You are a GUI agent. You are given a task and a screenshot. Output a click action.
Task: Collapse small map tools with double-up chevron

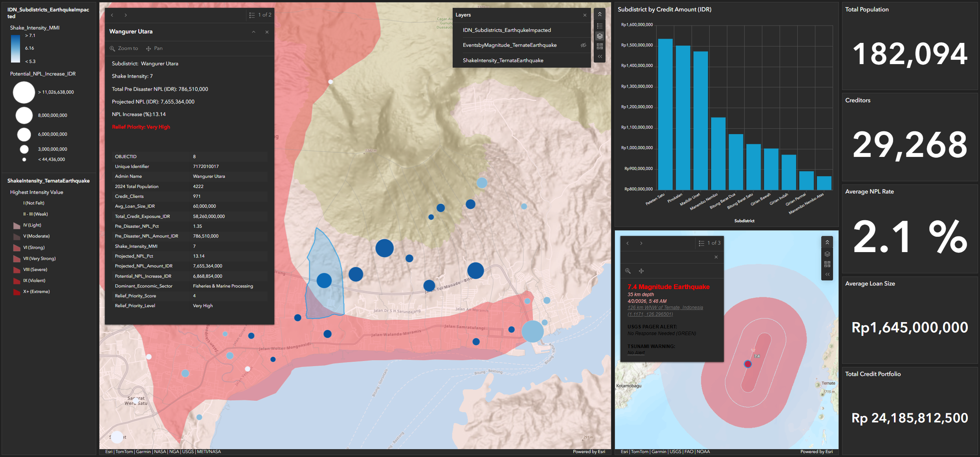(x=827, y=243)
